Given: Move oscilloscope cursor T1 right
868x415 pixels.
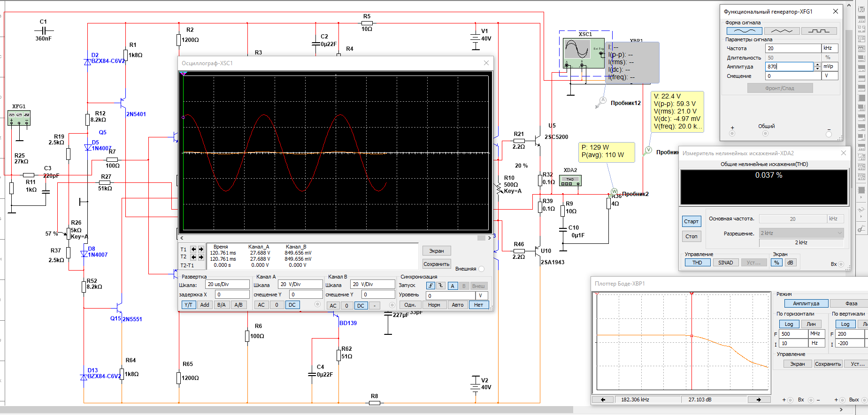Looking at the screenshot, I should [x=201, y=249].
